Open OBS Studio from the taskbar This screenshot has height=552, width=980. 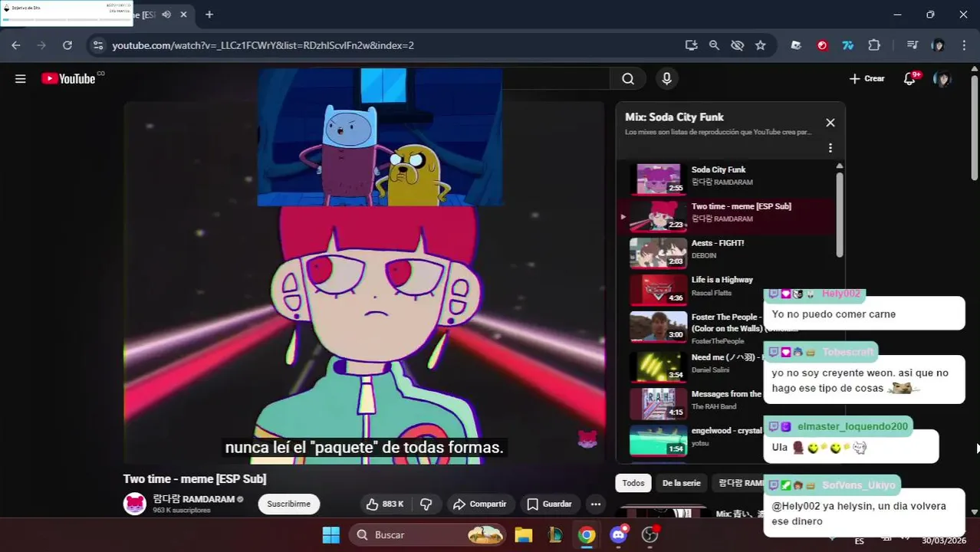pos(651,535)
